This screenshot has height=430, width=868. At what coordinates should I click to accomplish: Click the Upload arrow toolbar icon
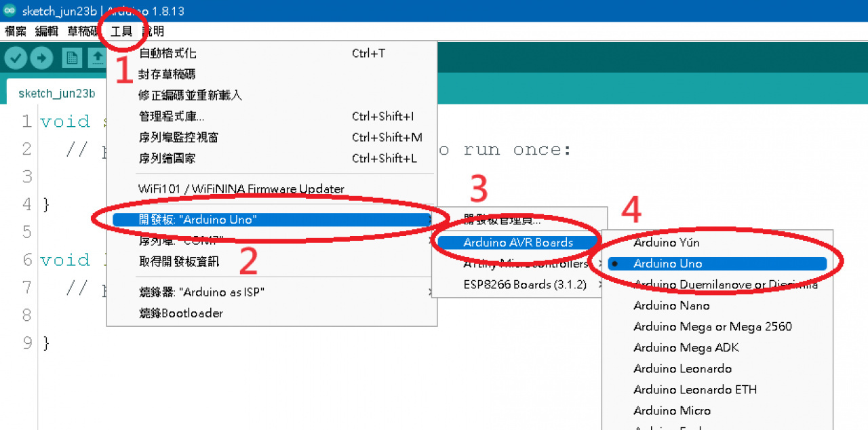41,58
